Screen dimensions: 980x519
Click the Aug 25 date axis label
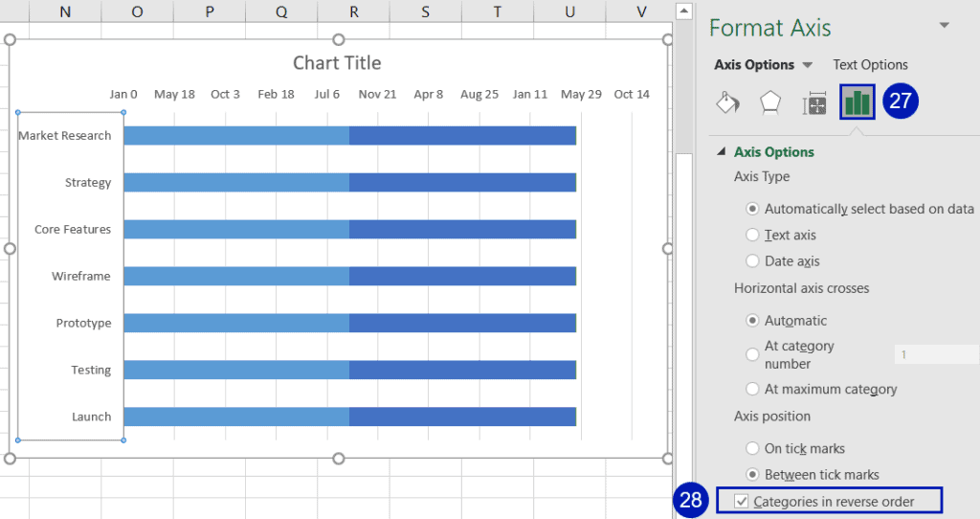coord(479,95)
